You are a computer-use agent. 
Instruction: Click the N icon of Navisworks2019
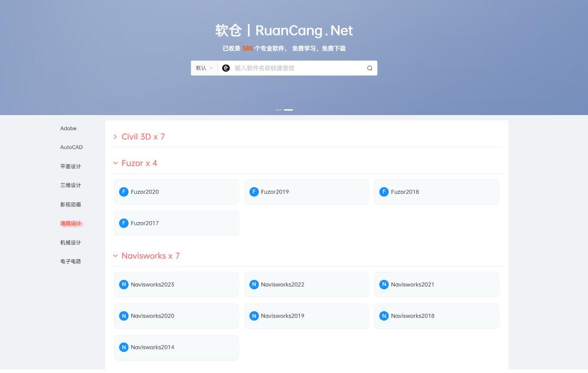(x=254, y=316)
